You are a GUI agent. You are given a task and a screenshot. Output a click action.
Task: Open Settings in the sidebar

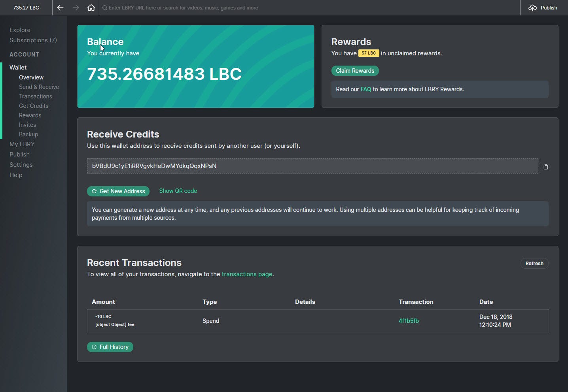coord(21,165)
